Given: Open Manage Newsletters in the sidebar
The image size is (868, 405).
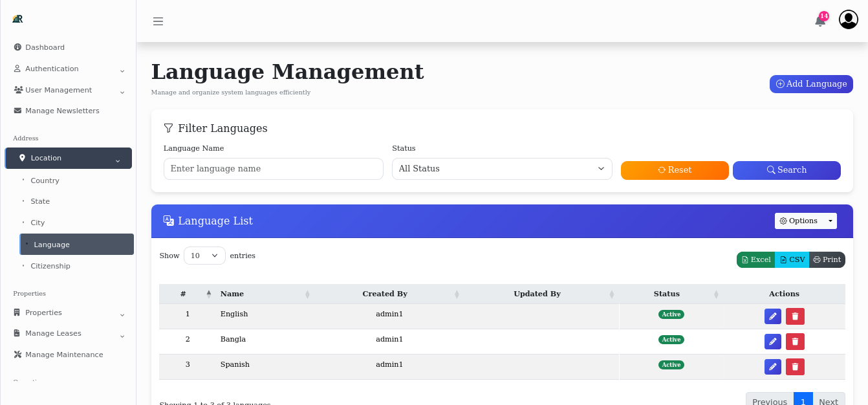Looking at the screenshot, I should (63, 111).
